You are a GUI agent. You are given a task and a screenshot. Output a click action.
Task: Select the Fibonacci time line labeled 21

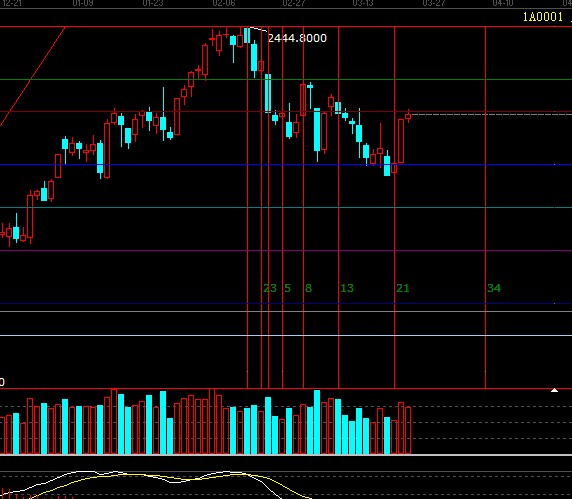pyautogui.click(x=395, y=208)
